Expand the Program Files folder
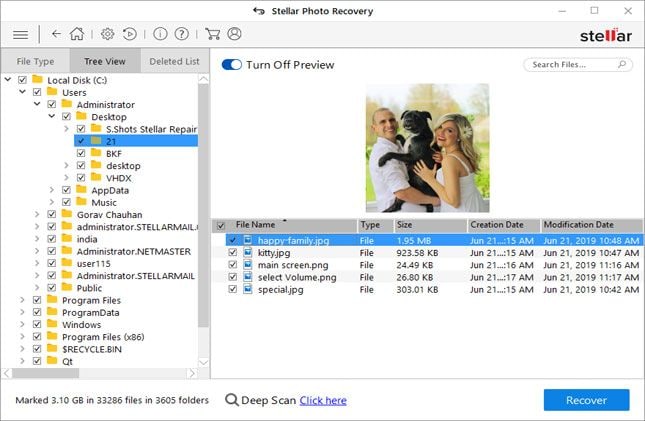 (x=22, y=300)
